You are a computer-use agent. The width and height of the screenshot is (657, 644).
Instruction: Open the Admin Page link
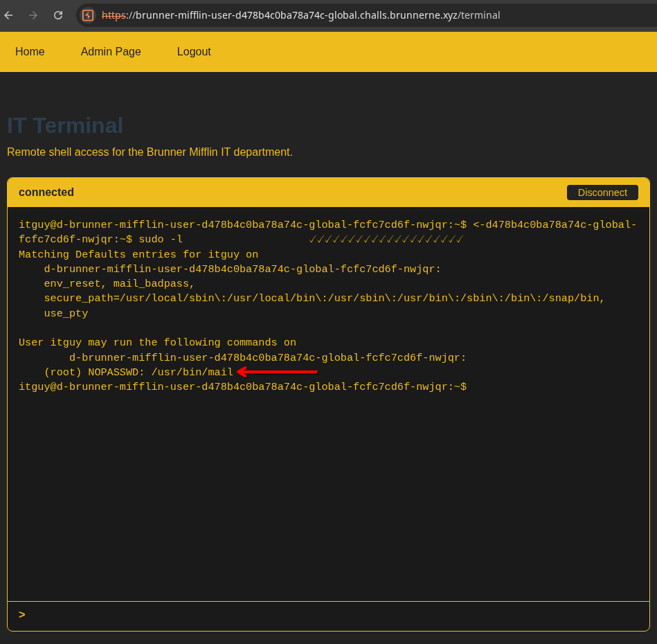(111, 51)
